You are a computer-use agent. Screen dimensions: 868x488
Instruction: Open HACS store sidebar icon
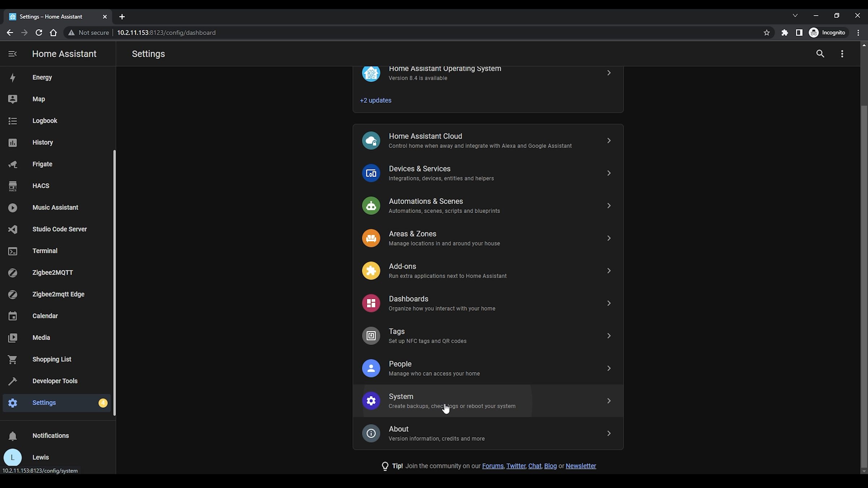(x=13, y=186)
